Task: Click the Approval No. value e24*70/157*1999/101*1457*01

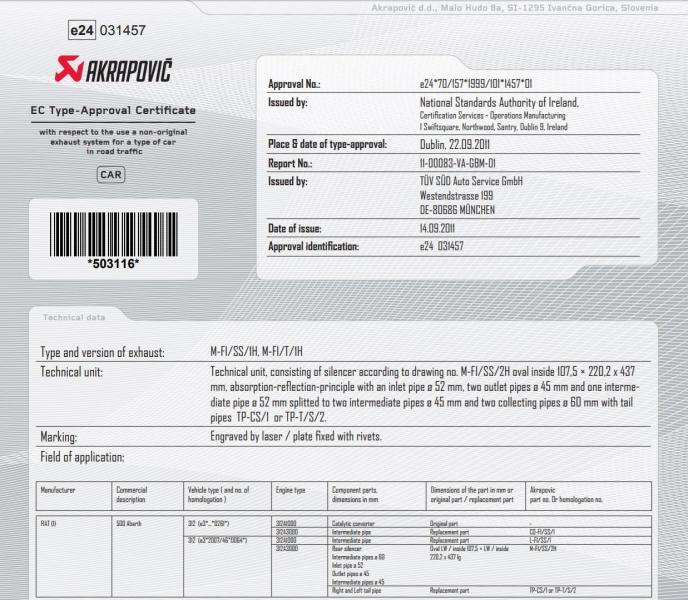Action: [475, 84]
